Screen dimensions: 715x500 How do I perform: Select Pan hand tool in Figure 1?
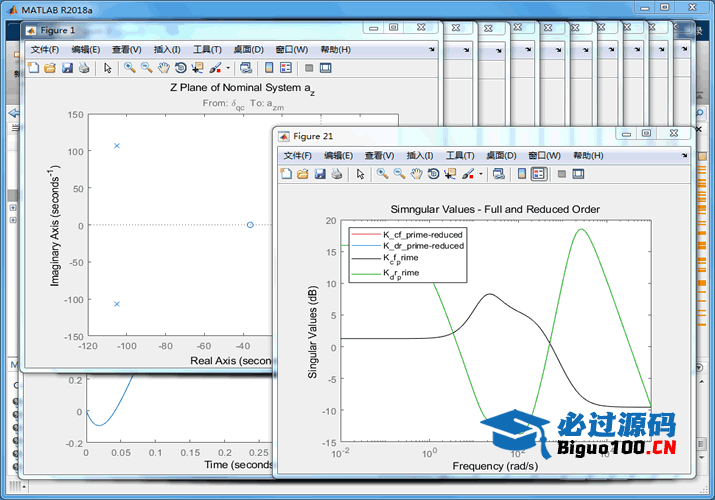point(164,68)
